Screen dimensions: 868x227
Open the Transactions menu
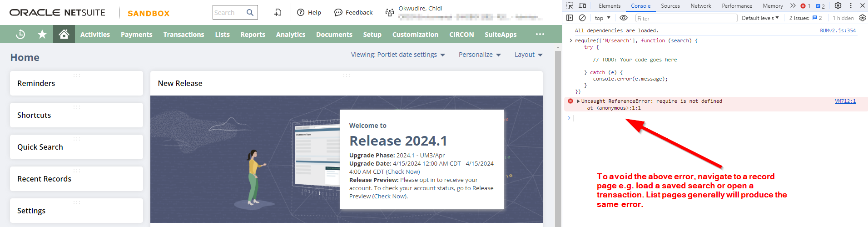(184, 34)
